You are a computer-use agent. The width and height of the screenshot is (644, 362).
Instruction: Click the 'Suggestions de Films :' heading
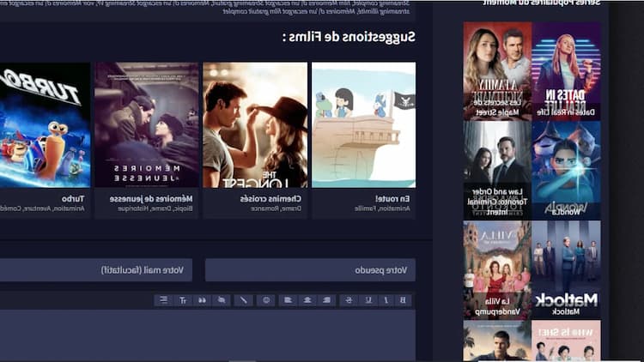click(349, 37)
